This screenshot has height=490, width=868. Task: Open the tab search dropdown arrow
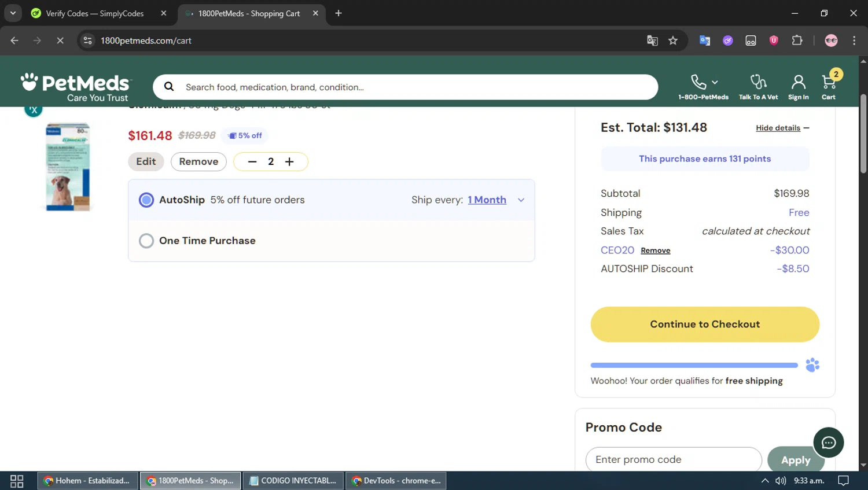tap(13, 13)
